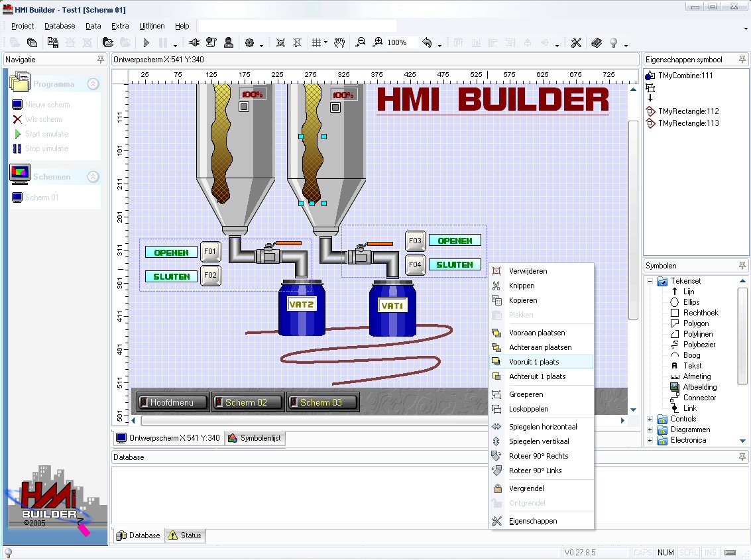The height and width of the screenshot is (560, 751).
Task: Click the F04 key button
Action: pos(415,264)
